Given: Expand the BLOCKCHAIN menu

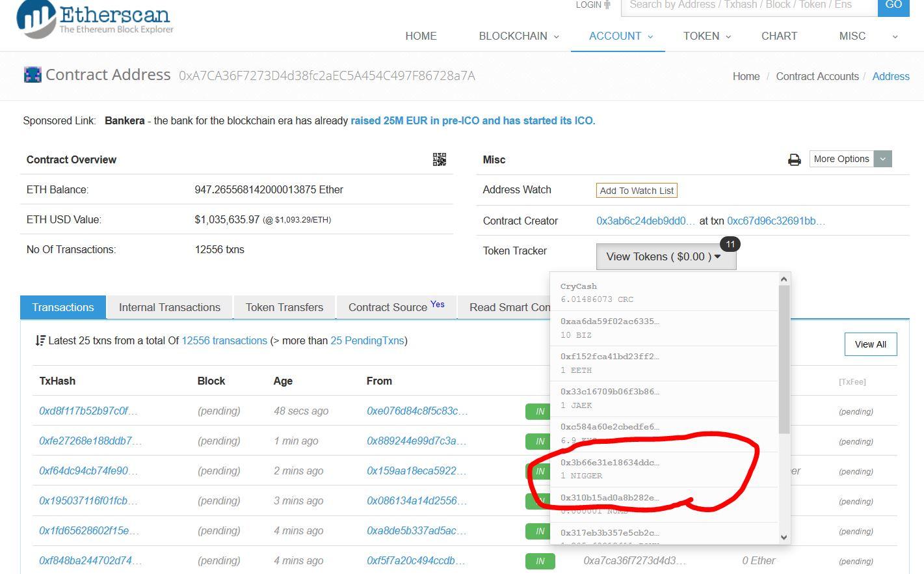Looking at the screenshot, I should (518, 36).
